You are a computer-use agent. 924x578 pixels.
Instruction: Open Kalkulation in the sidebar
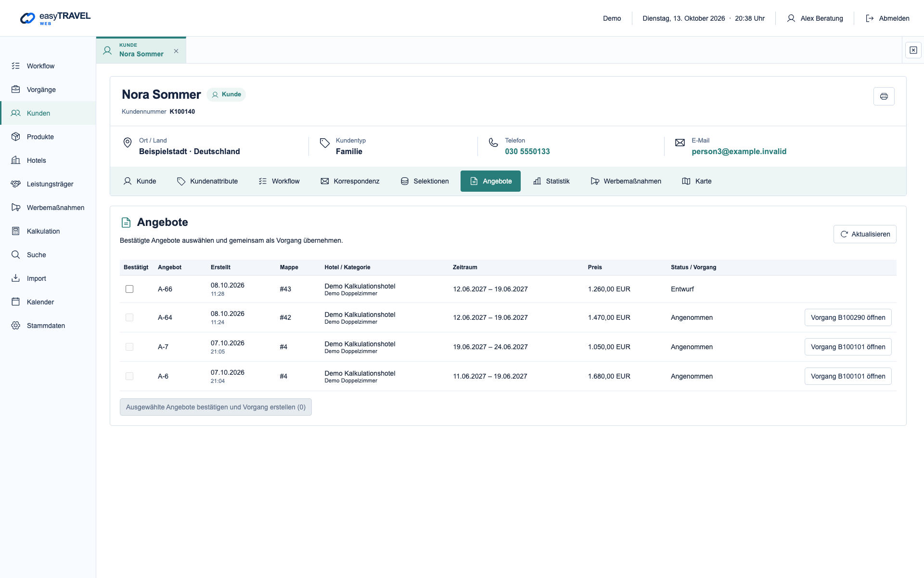point(48,231)
